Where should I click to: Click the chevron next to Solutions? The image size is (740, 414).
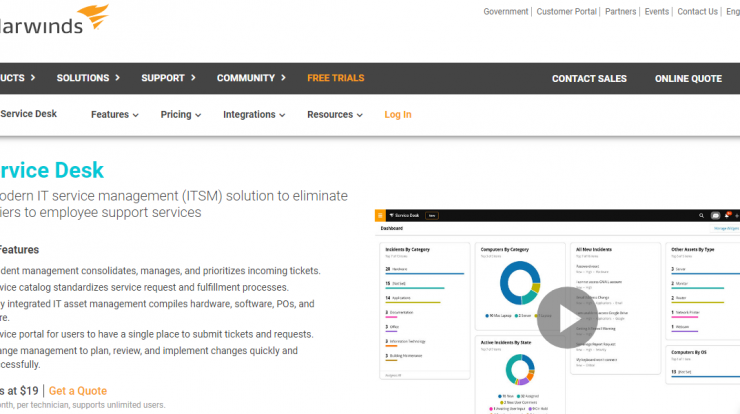click(118, 78)
